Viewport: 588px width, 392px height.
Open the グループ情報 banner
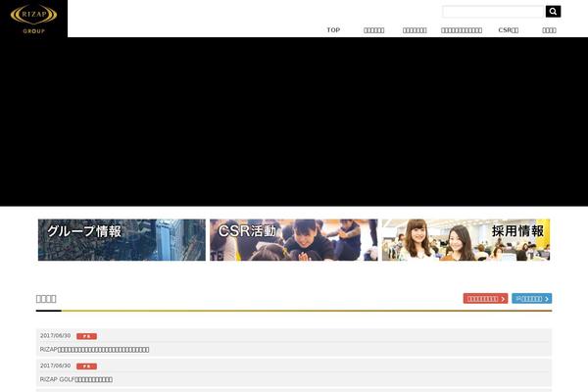point(122,240)
